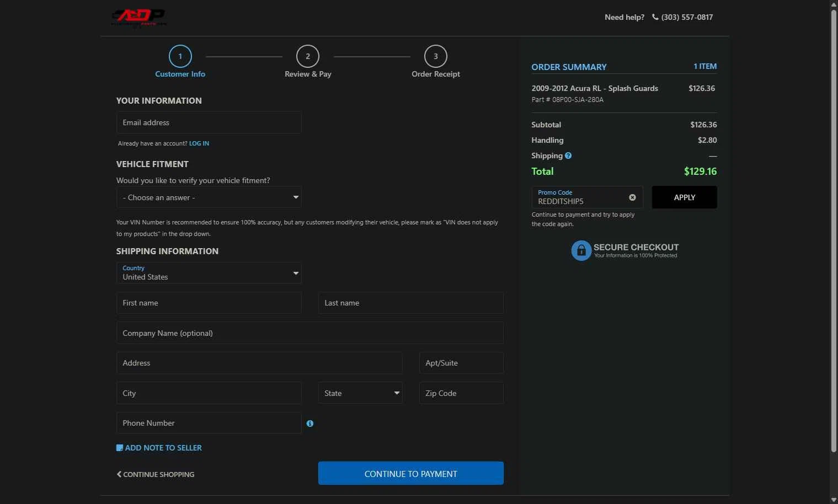This screenshot has width=838, height=504.
Task: Click the Apply promo code button
Action: click(x=684, y=197)
